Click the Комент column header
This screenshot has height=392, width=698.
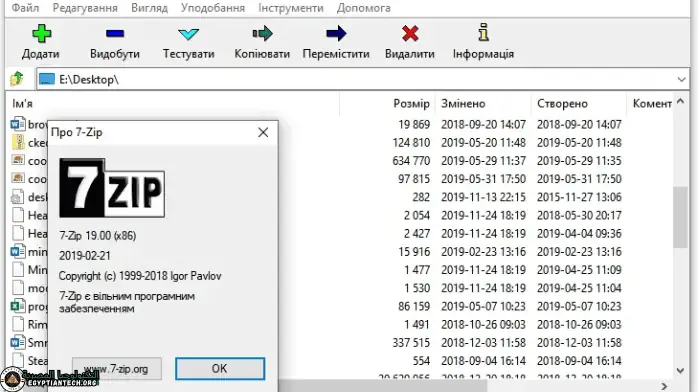[651, 104]
